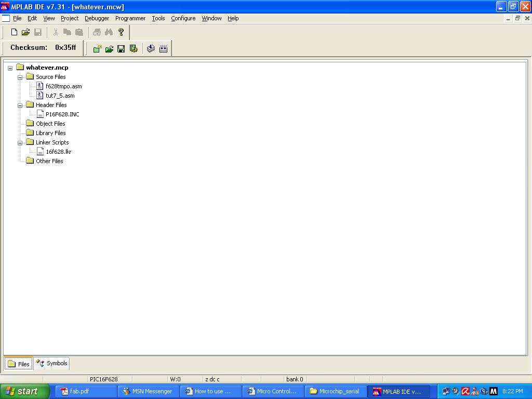Select P16F628.INC header file
Image resolution: width=532 pixels, height=399 pixels.
point(62,114)
